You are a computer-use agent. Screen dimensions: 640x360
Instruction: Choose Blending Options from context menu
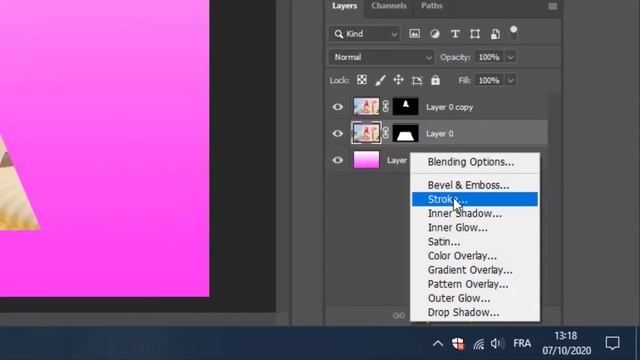pyautogui.click(x=475, y=162)
